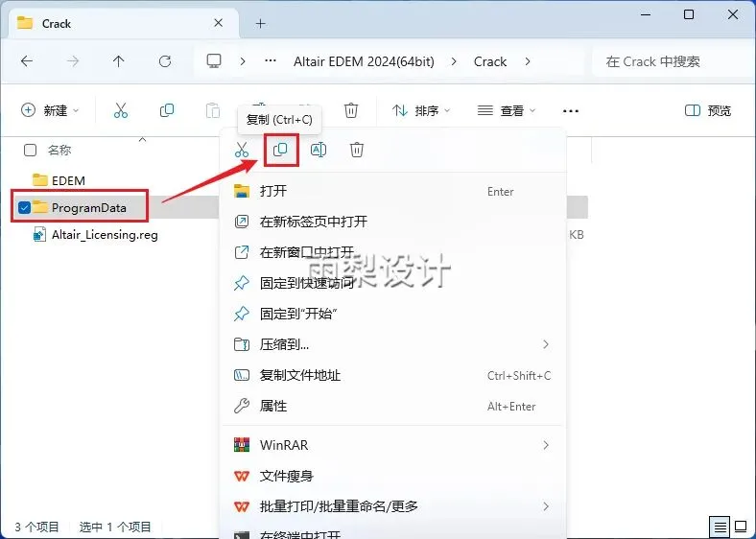
Task: Open the address bar ellipsis for hidden path
Action: point(271,61)
